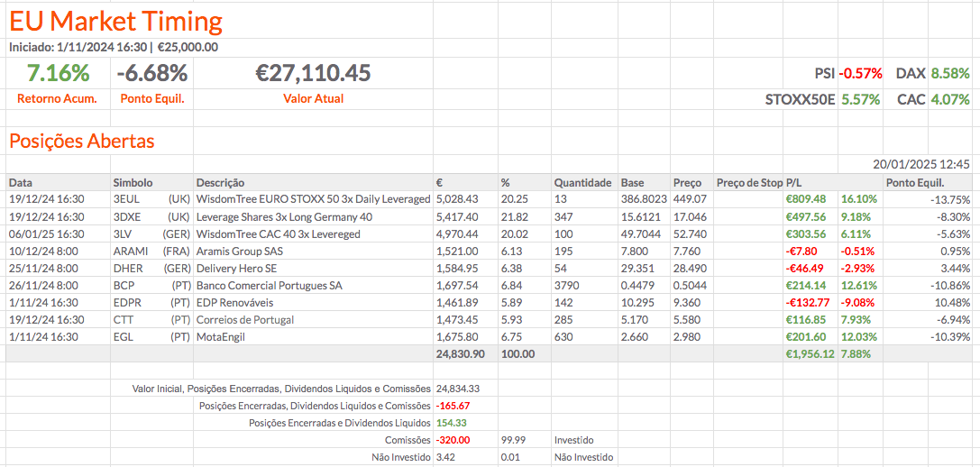Select the €27,110.45 Valor Atual value

(313, 73)
